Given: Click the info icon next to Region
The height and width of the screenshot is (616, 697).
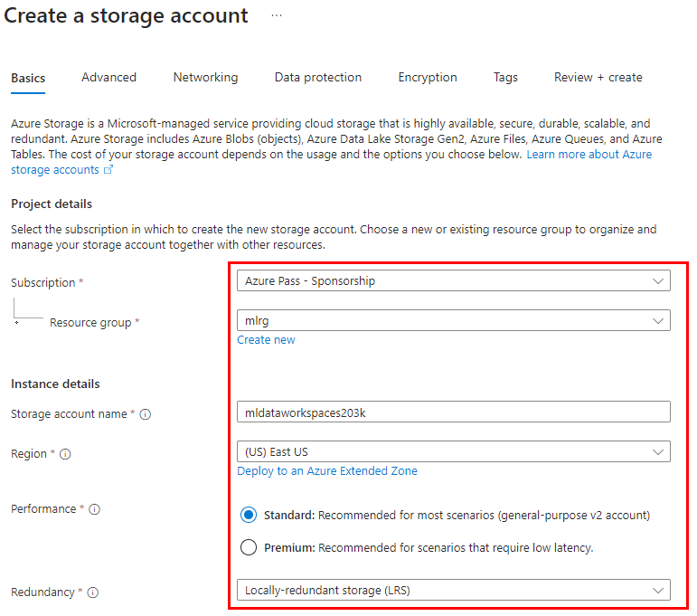Looking at the screenshot, I should coord(65,454).
